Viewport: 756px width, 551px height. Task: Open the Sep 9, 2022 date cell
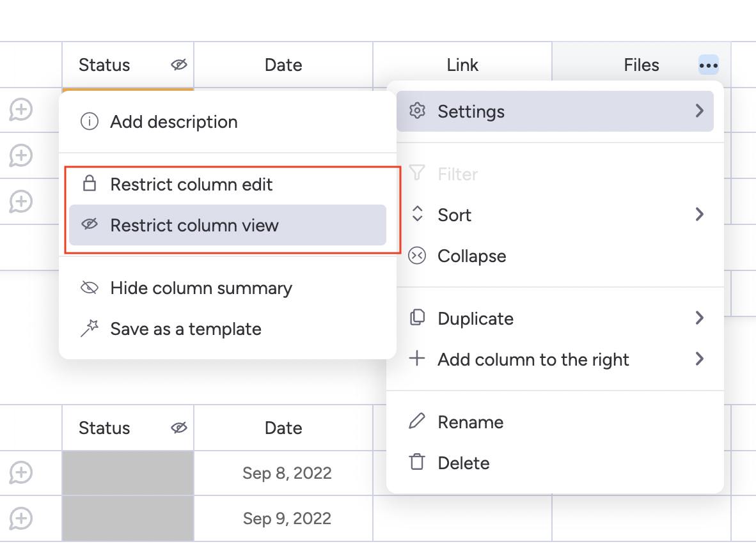(287, 518)
